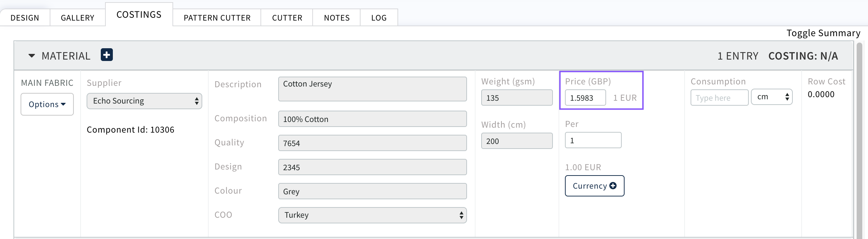868x239 pixels.
Task: Switch to the Design tab
Action: 25,18
